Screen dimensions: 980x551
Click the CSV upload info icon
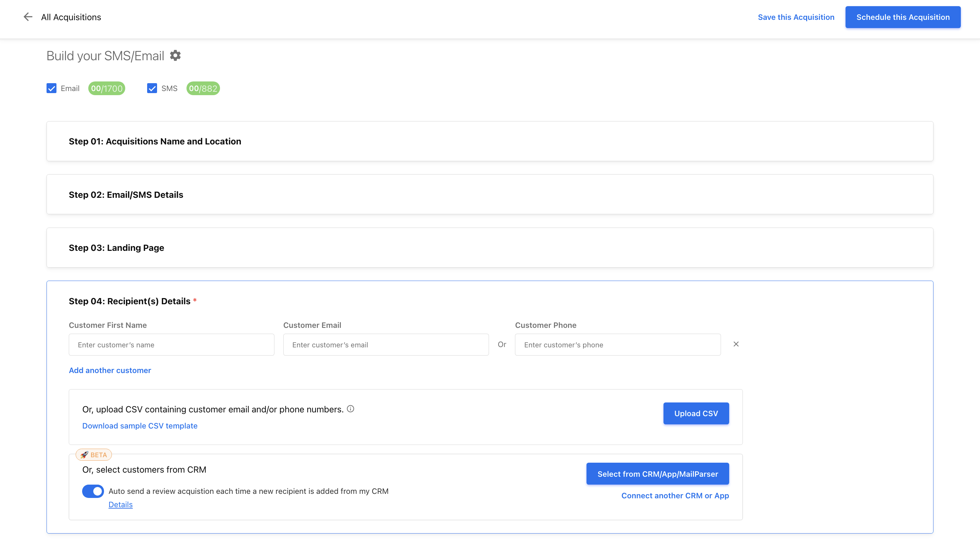(350, 409)
